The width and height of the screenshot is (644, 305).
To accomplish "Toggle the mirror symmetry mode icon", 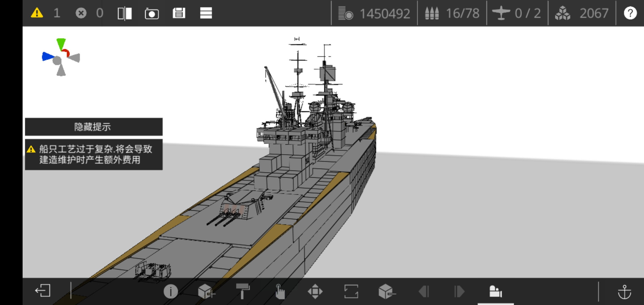I will [x=125, y=13].
